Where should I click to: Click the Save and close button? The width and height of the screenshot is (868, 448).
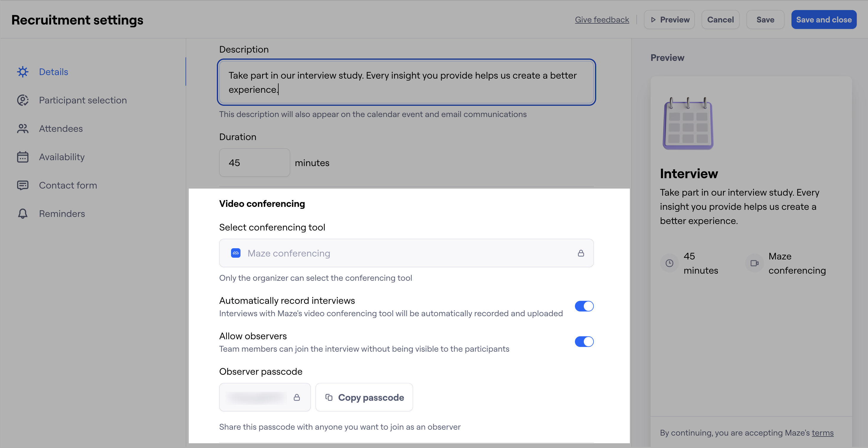pyautogui.click(x=823, y=20)
